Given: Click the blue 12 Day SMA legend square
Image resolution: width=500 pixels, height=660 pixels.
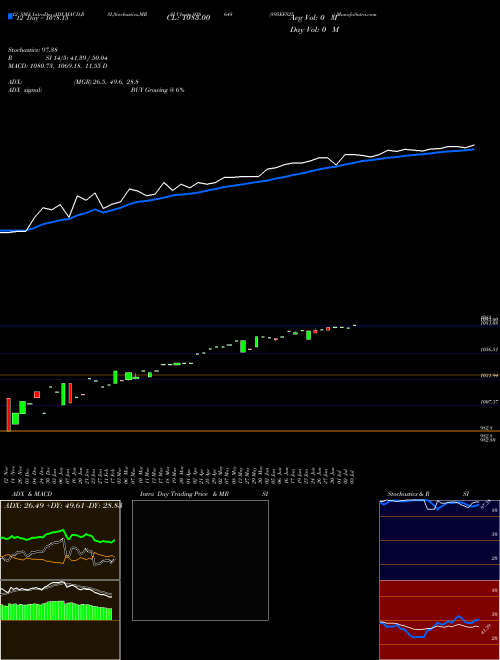Looking at the screenshot, I should tap(10, 16).
